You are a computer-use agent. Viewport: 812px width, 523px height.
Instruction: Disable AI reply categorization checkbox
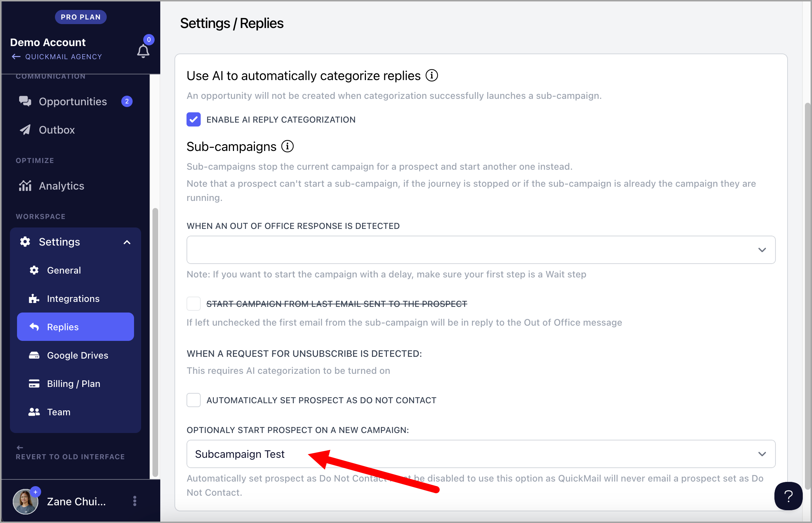pyautogui.click(x=194, y=119)
